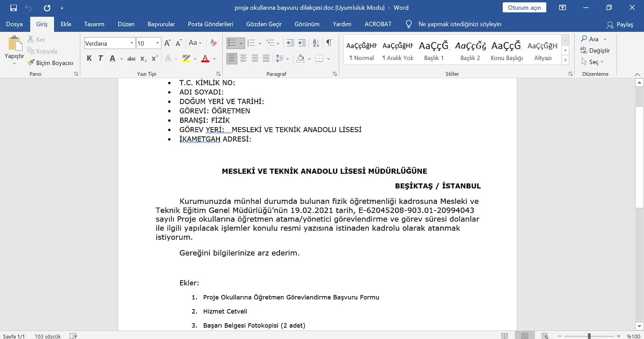Expand the font size dropdown showing 10
Screen dimensions: 644x339
pos(158,43)
